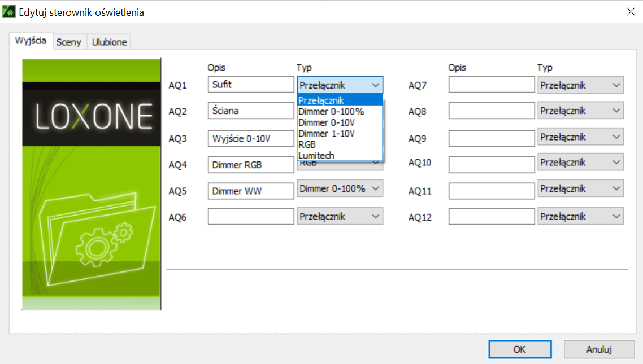Image resolution: width=643 pixels, height=364 pixels.
Task: Select RGB option in the type list
Action: tap(307, 144)
